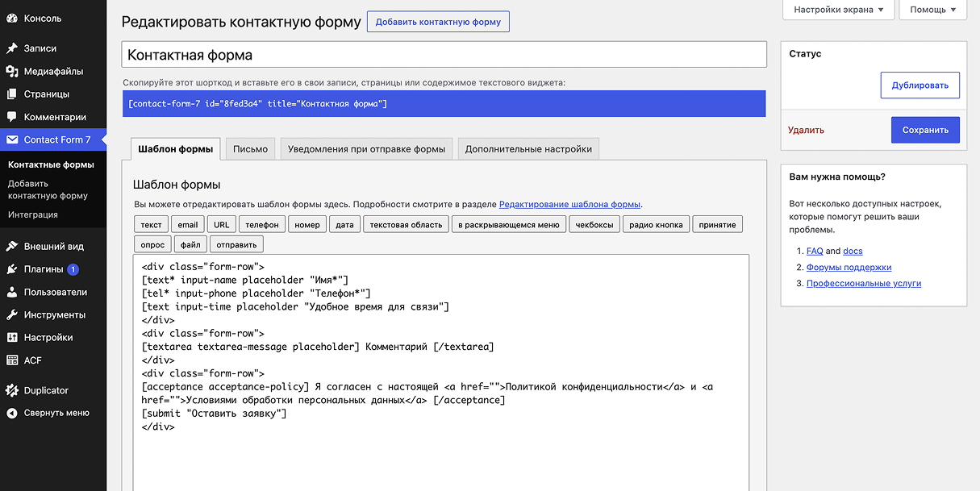Click the Консоль dashboard icon
This screenshot has height=491, width=980.
click(12, 18)
